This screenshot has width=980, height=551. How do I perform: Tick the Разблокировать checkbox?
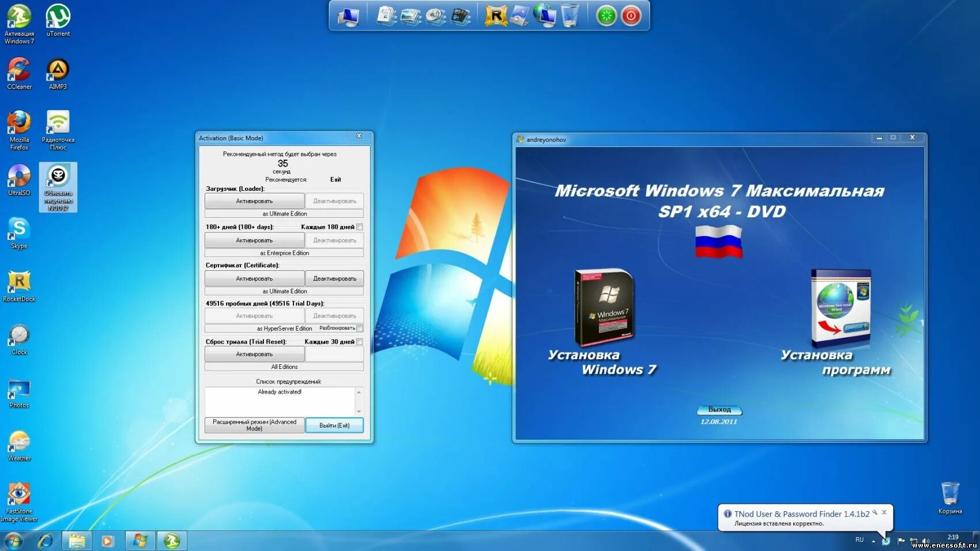pos(360,329)
